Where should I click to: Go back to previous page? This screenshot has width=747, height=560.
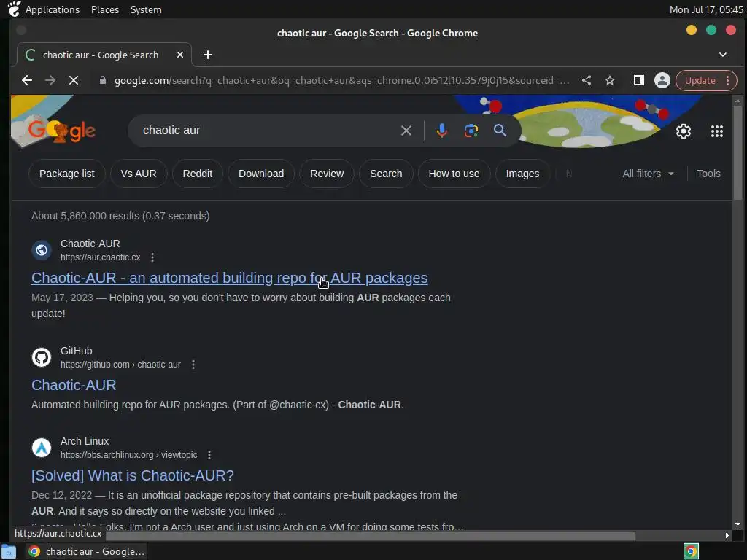(27, 80)
